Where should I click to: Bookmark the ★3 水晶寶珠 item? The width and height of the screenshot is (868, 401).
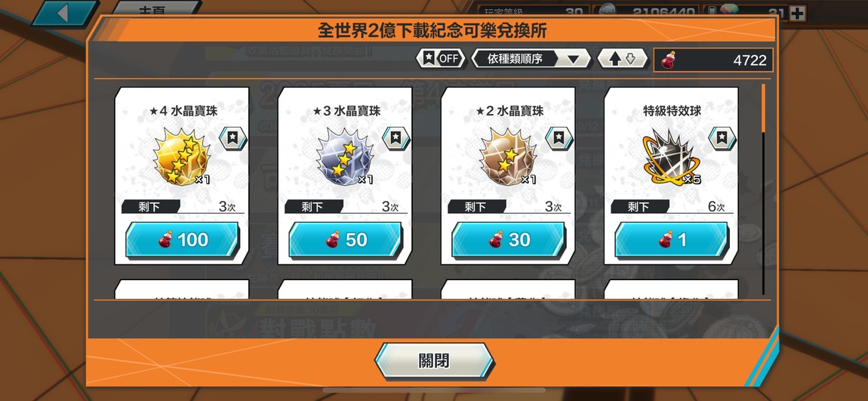(396, 138)
